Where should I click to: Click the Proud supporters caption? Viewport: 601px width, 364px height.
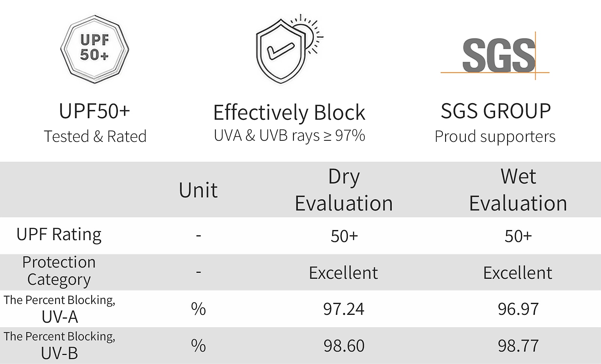pos(495,137)
